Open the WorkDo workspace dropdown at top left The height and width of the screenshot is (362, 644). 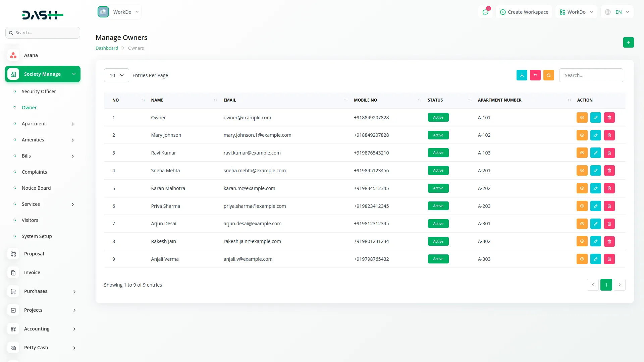pyautogui.click(x=119, y=12)
